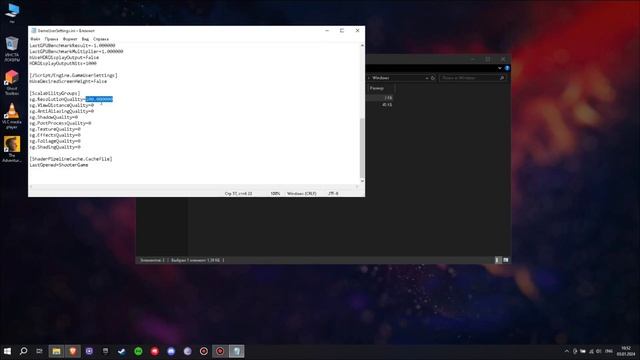Click the [ScalabilityGroups] section header
The width and height of the screenshot is (640, 360).
pos(55,93)
